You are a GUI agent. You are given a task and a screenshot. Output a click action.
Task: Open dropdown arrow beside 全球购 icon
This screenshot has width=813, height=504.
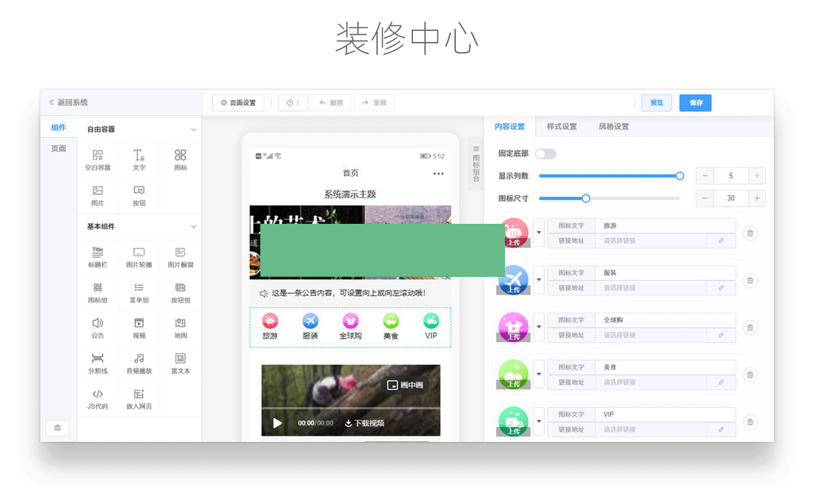(x=539, y=327)
